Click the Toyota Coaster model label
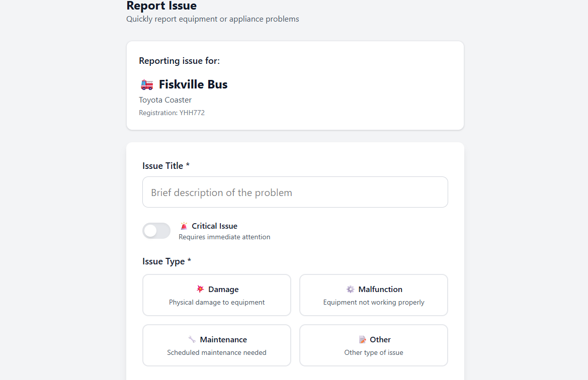588x380 pixels. pos(165,100)
